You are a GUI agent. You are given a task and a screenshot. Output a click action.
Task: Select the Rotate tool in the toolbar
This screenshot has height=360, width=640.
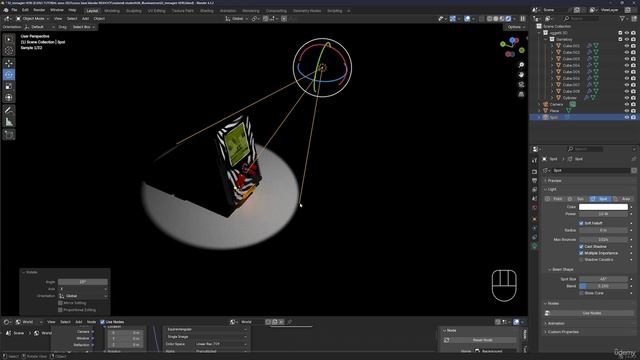(9, 75)
